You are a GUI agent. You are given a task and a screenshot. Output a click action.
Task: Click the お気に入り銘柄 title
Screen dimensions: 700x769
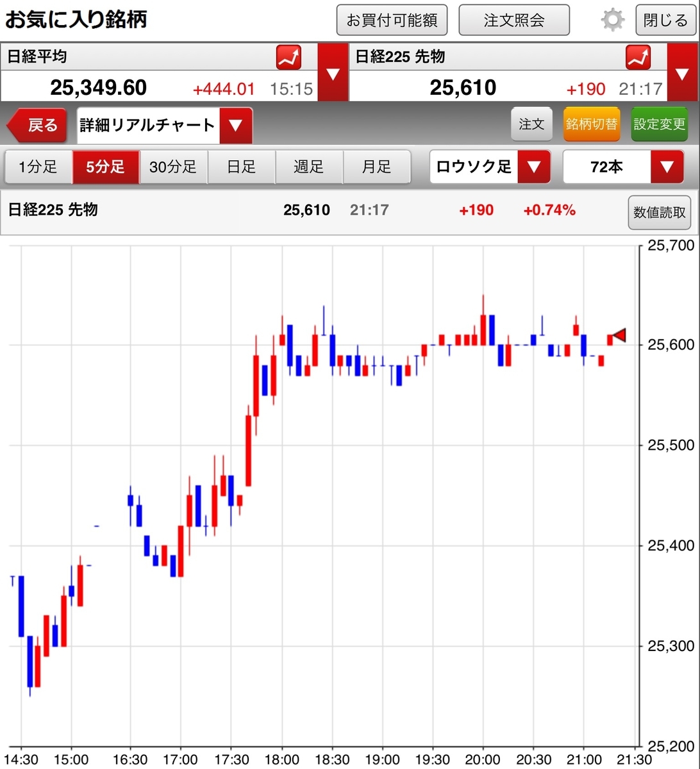(76, 19)
